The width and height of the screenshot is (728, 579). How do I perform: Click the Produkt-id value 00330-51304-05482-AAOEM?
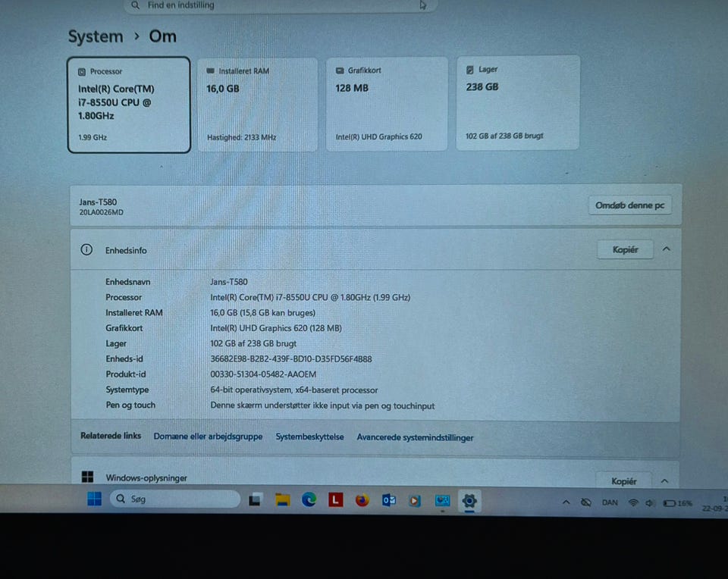[x=263, y=374]
